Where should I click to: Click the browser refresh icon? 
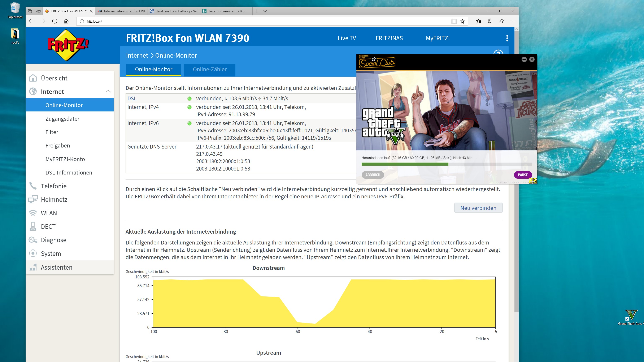click(x=55, y=21)
